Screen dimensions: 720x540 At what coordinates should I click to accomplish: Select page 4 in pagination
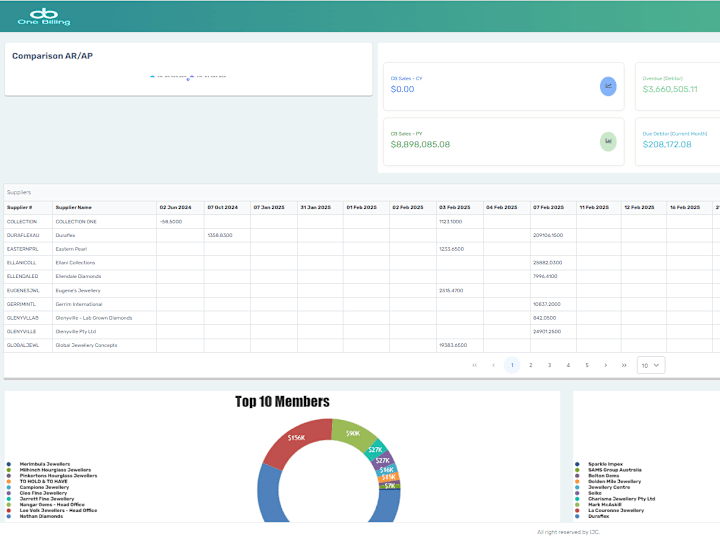568,365
